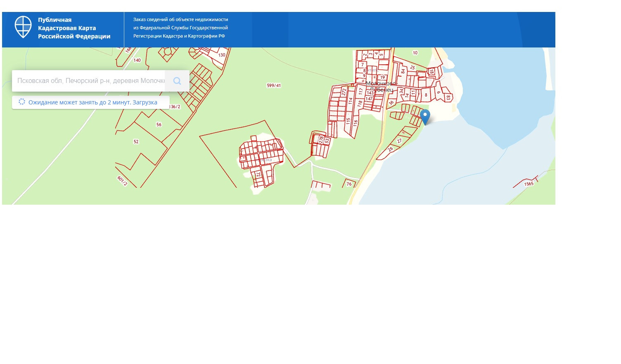Select parcel labeled 140
The height and width of the screenshot is (364, 621).
click(x=137, y=60)
